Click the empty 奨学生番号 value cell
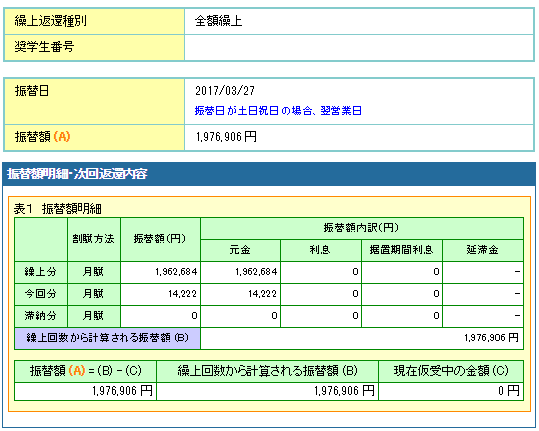539x431 pixels. click(x=359, y=48)
